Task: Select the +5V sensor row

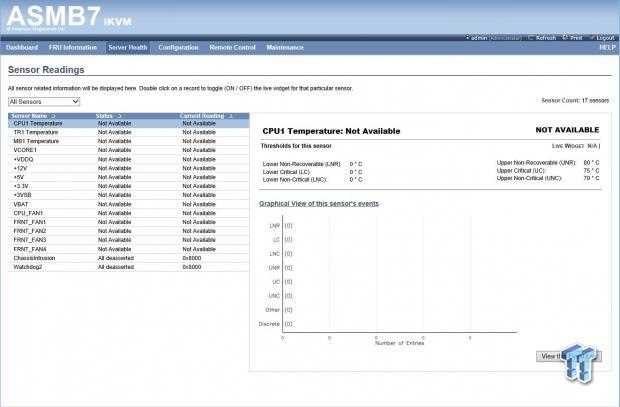Action: (129, 177)
